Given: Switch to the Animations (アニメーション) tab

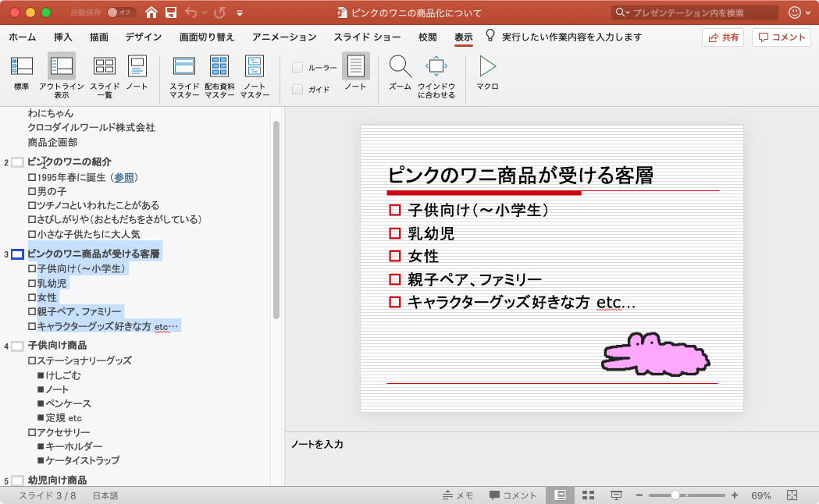Looking at the screenshot, I should tap(284, 37).
